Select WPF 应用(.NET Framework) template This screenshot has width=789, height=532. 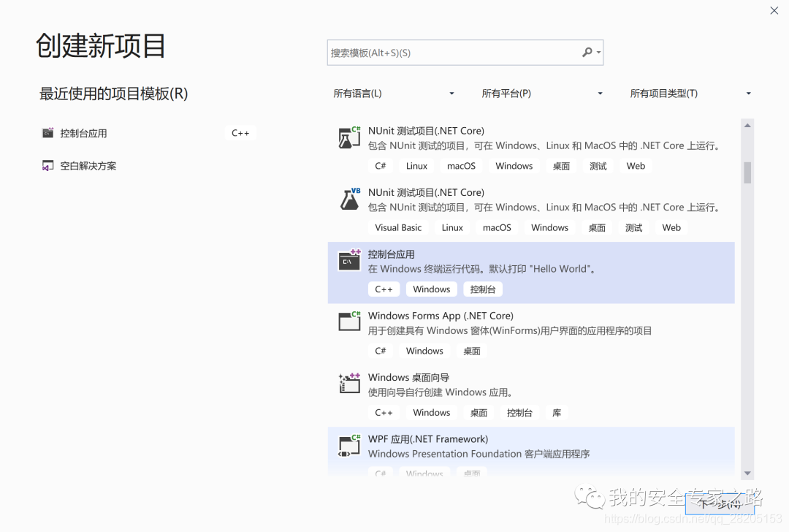(531, 451)
